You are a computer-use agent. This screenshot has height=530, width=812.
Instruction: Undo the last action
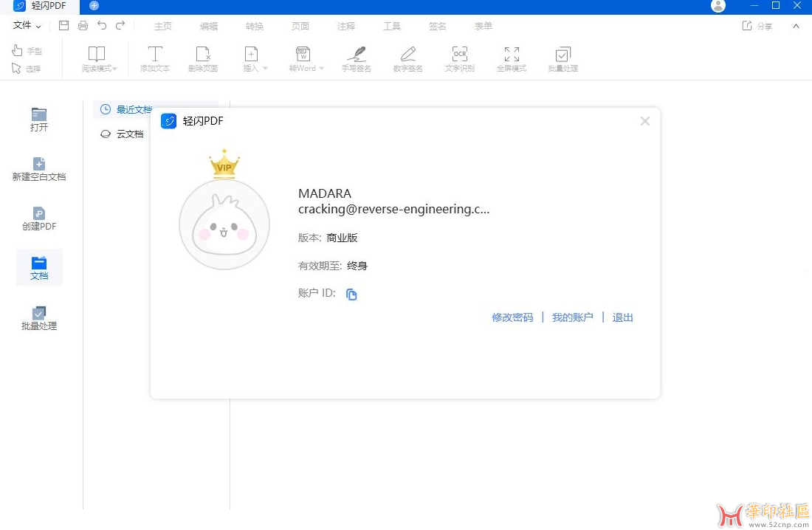point(102,25)
